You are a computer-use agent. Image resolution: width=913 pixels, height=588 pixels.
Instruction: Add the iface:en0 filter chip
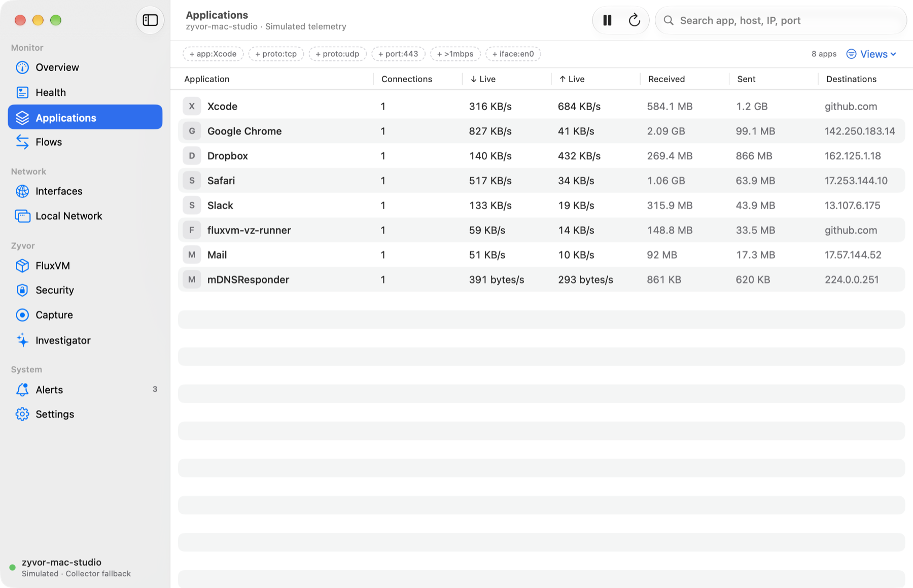[x=513, y=54]
